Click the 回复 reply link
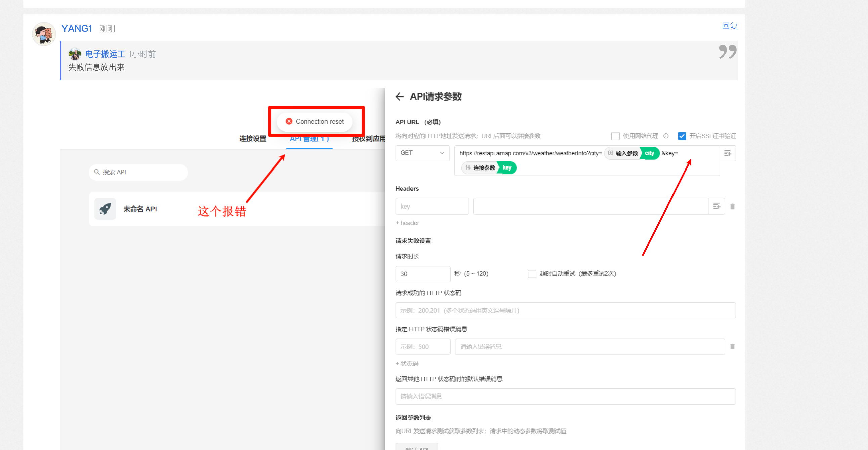Viewport: 868px width, 450px height. point(730,26)
